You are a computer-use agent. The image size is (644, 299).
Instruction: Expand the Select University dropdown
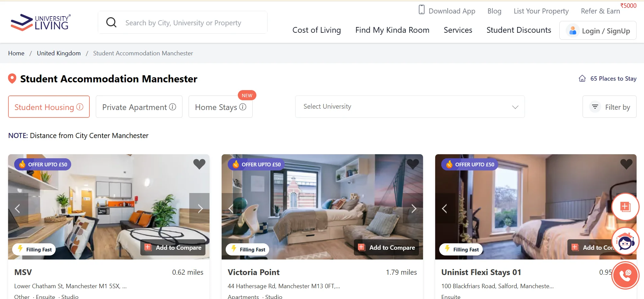pyautogui.click(x=410, y=107)
